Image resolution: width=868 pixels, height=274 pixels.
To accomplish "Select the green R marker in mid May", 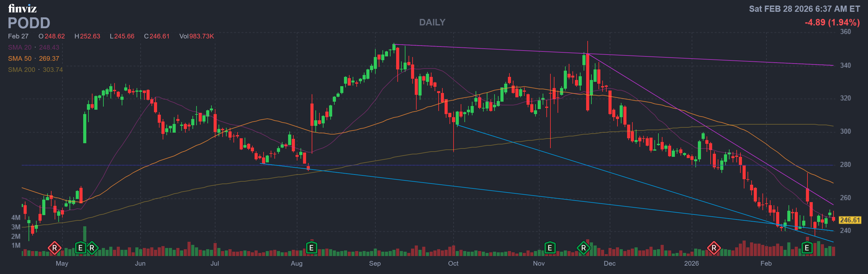I will 92,248.
